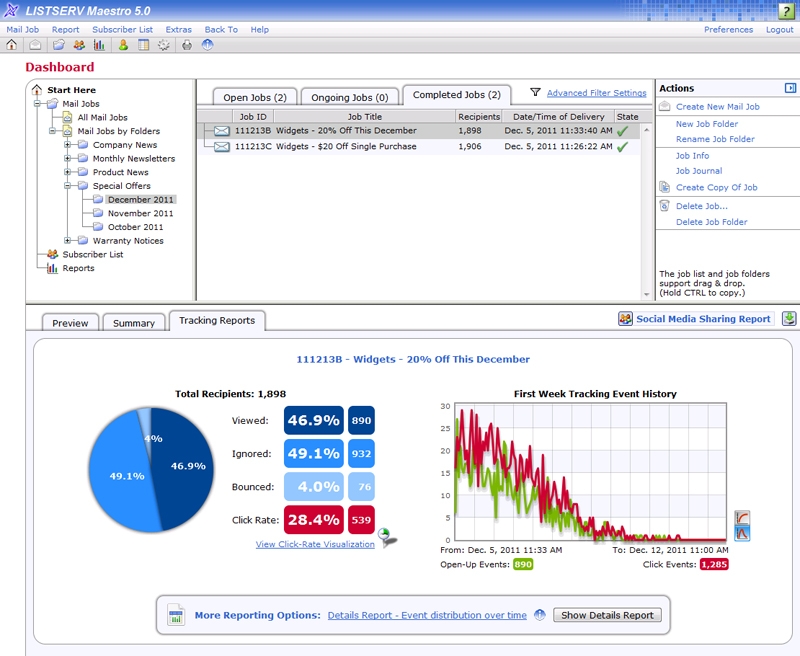This screenshot has height=656, width=800.
Task: Open Job Journal action
Action: tap(699, 171)
